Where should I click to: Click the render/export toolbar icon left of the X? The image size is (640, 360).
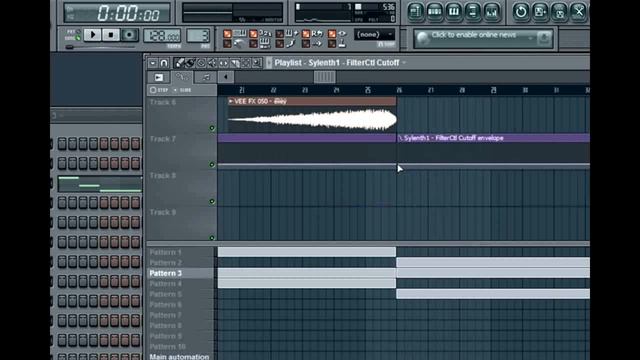559,11
